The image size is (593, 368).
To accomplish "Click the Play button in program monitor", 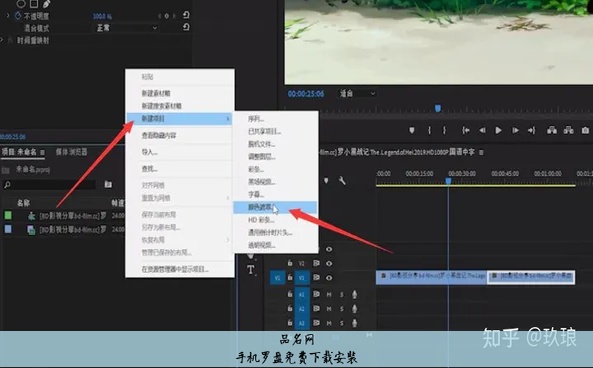I will click(x=498, y=130).
